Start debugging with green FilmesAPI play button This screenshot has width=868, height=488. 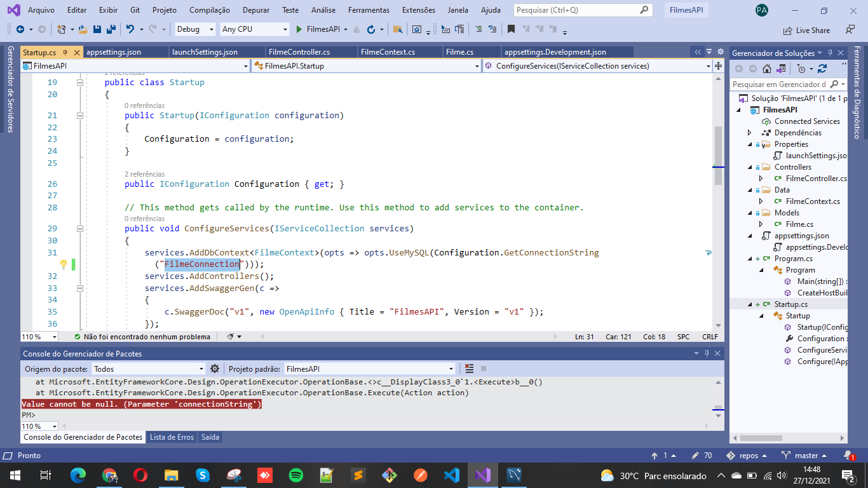(x=318, y=29)
